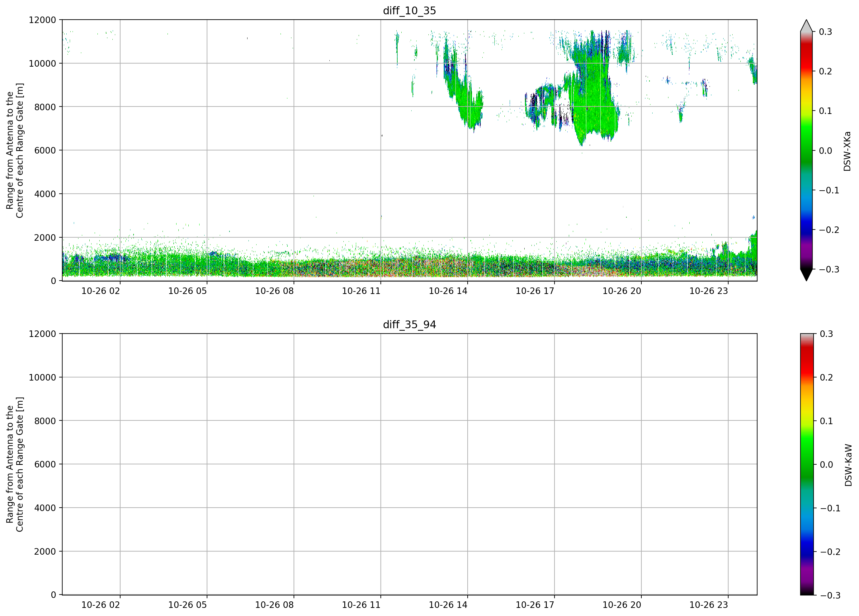Click the 10-26 11 x-tick of diff_35_94 plot
Screen dimensions: 859x616
point(361,605)
